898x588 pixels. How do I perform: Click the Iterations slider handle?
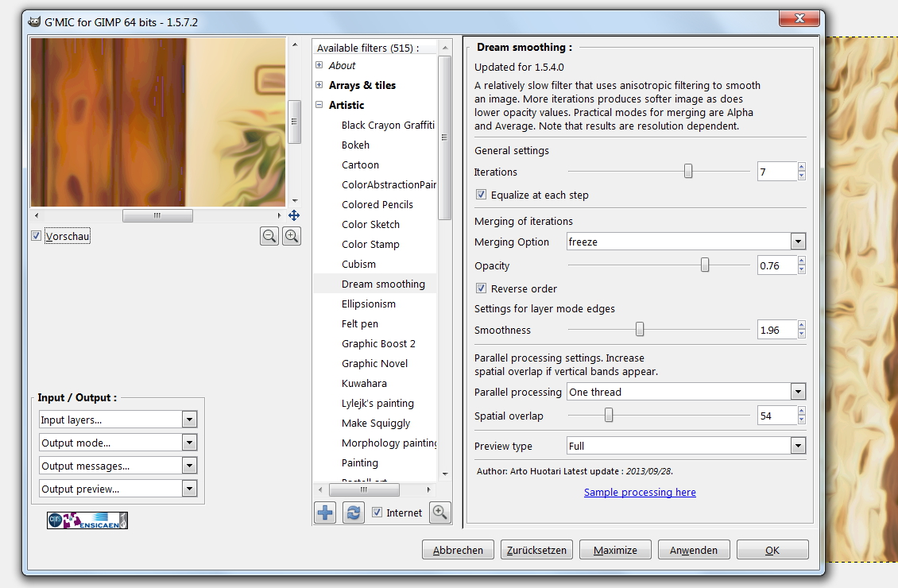688,171
